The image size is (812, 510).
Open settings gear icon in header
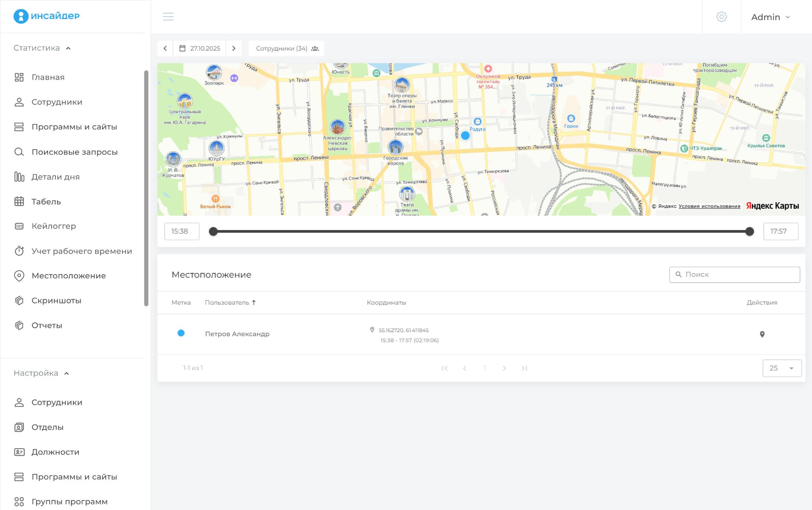(721, 17)
